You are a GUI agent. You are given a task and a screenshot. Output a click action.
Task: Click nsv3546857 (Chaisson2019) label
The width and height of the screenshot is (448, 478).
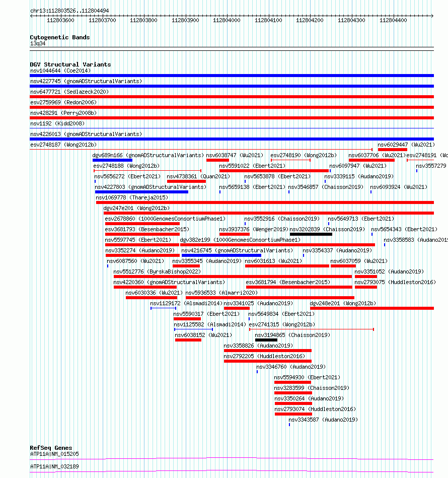click(x=326, y=187)
